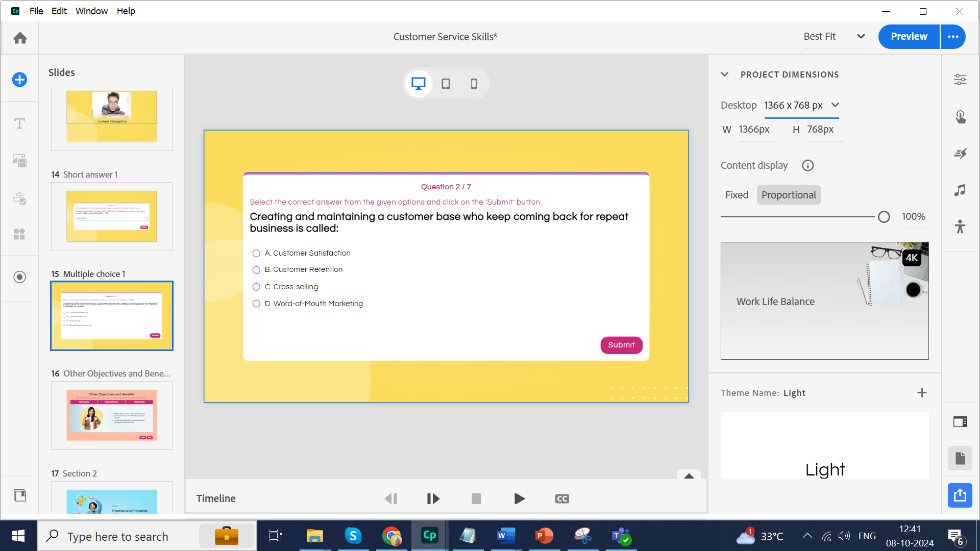This screenshot has height=551, width=980.
Task: Click the content display percentage slider handle
Action: 884,217
